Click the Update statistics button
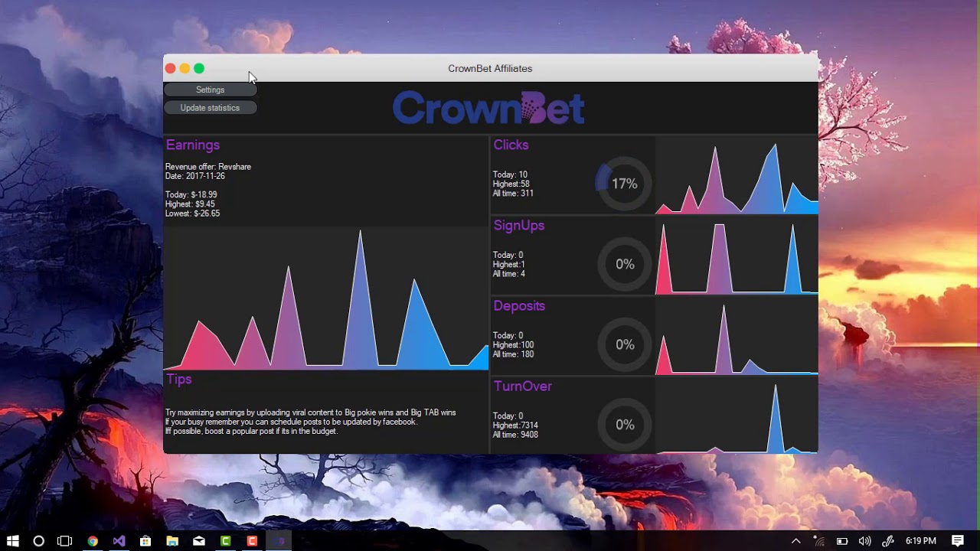 [x=210, y=108]
